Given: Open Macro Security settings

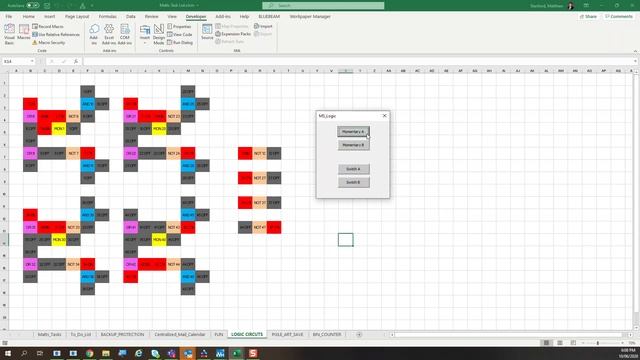Looking at the screenshot, I should tap(48, 42).
